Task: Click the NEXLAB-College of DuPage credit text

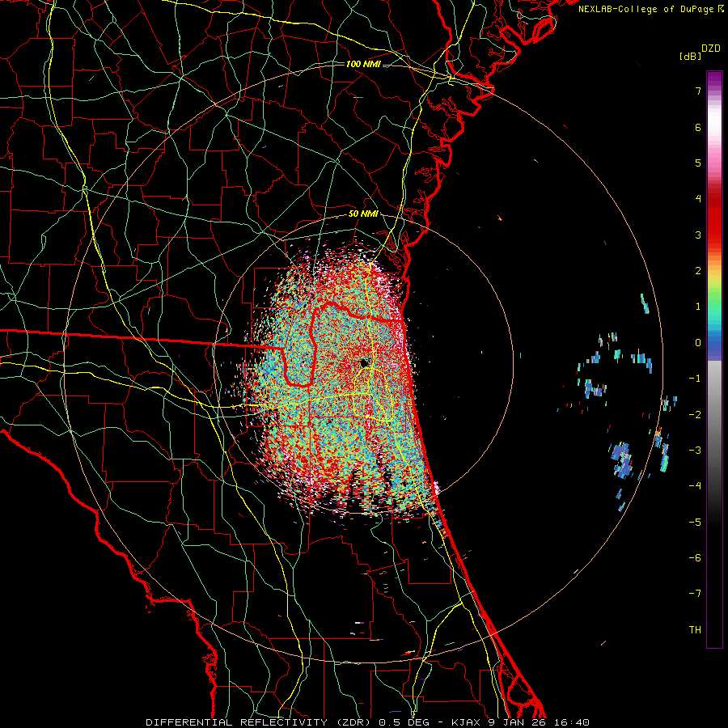Action: 651,9
